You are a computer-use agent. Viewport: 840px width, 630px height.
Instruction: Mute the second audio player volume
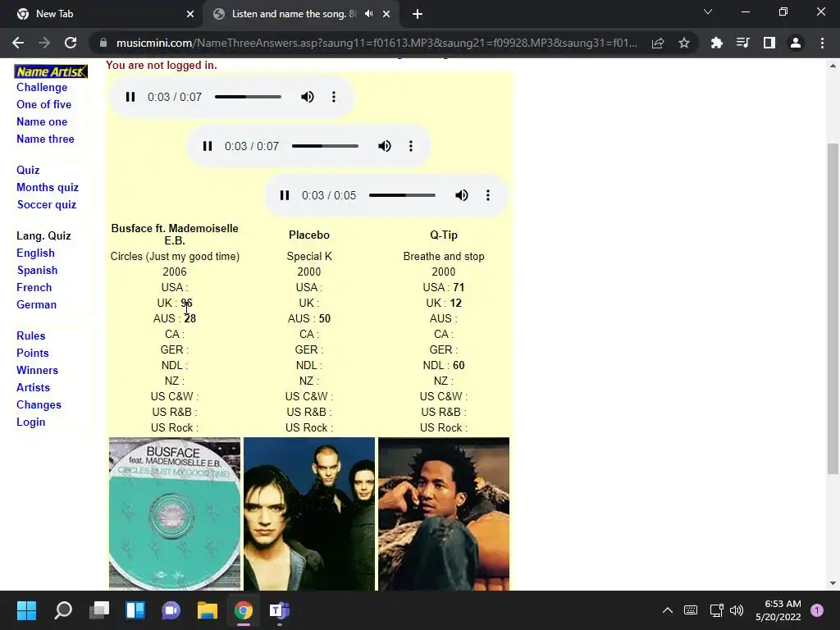pos(385,146)
